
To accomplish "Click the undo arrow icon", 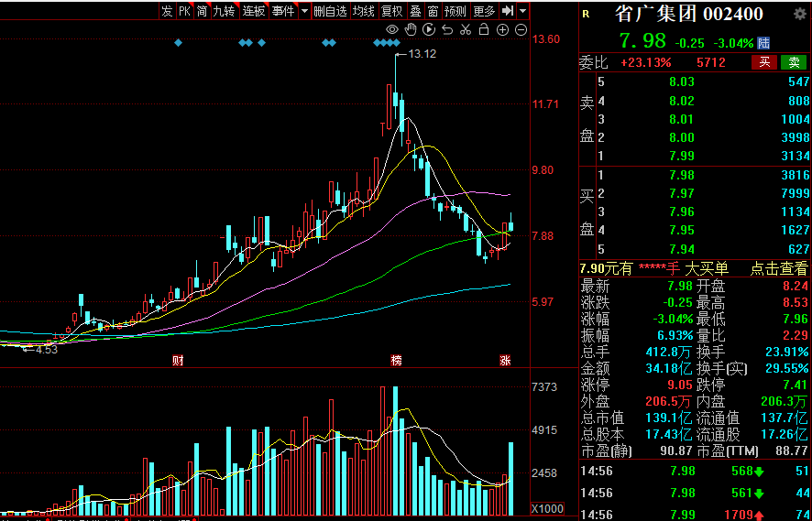I will [x=447, y=30].
